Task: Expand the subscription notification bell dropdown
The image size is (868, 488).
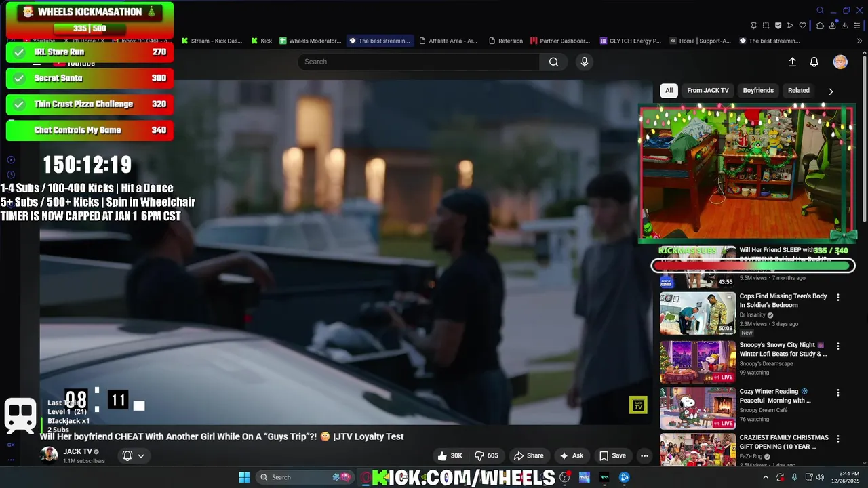Action: (x=133, y=455)
